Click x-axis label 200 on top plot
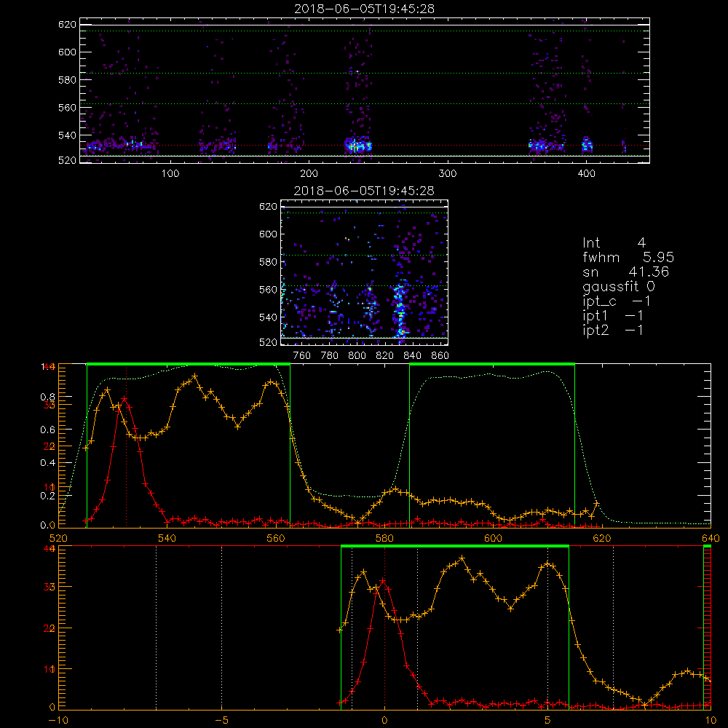 pyautogui.click(x=309, y=174)
